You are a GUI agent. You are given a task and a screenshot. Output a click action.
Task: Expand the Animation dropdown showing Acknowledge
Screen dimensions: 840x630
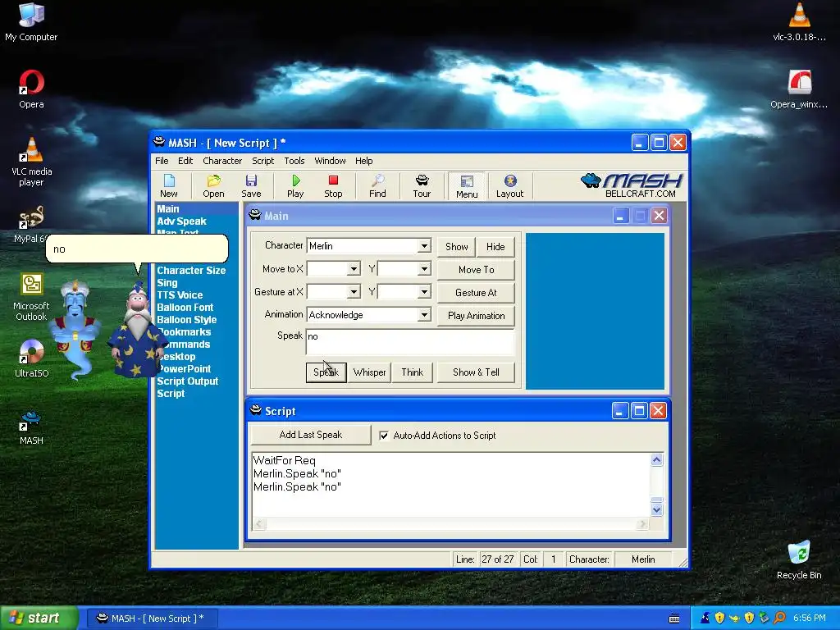[x=424, y=315]
